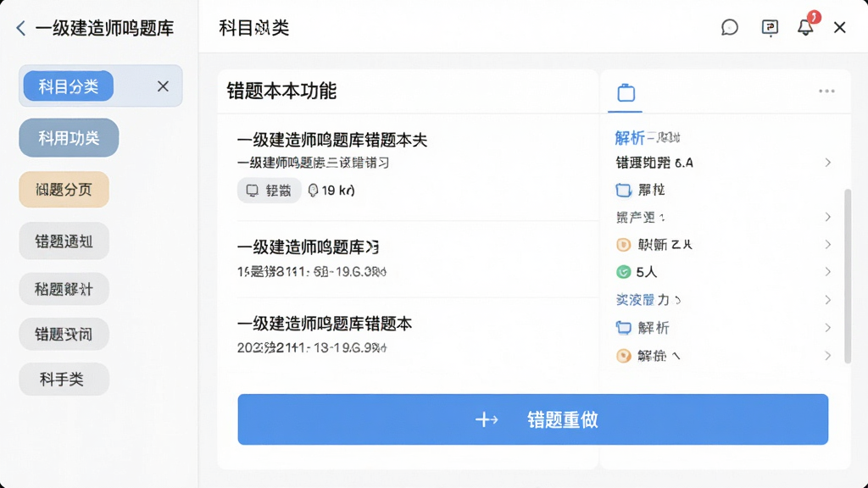Open notifications bell with red badge

pos(805,27)
